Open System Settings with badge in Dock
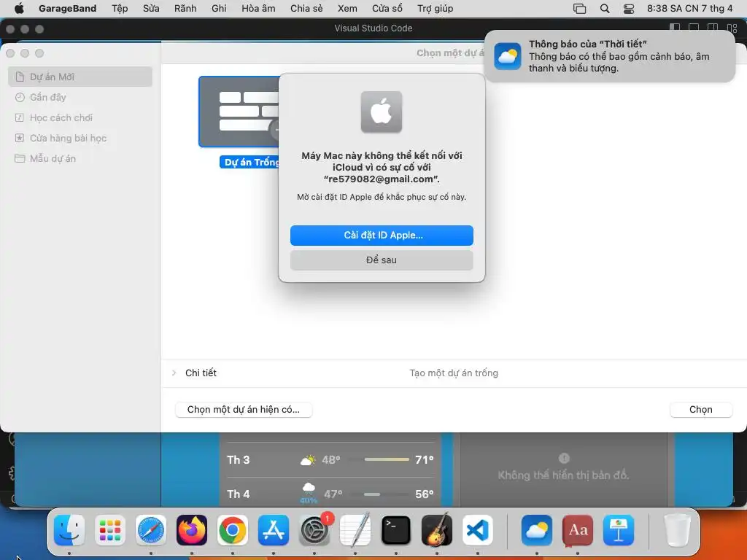Image resolution: width=747 pixels, height=560 pixels. 314,530
